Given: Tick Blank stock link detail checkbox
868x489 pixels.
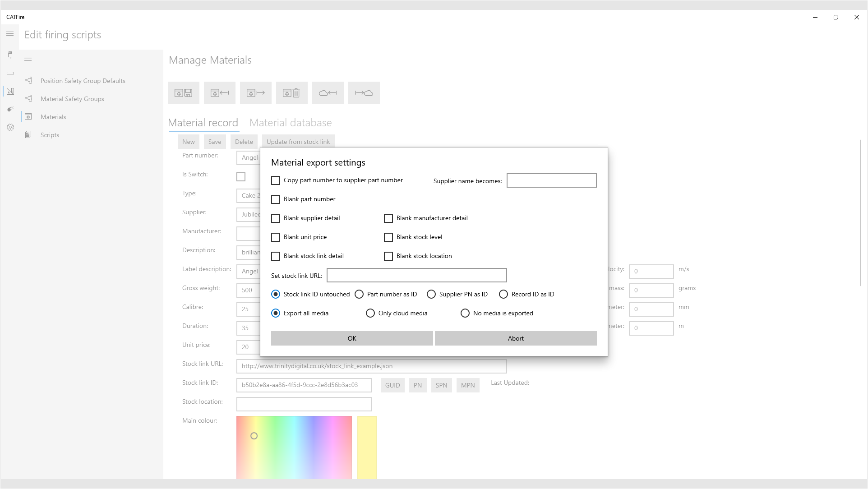Looking at the screenshot, I should [x=276, y=256].
